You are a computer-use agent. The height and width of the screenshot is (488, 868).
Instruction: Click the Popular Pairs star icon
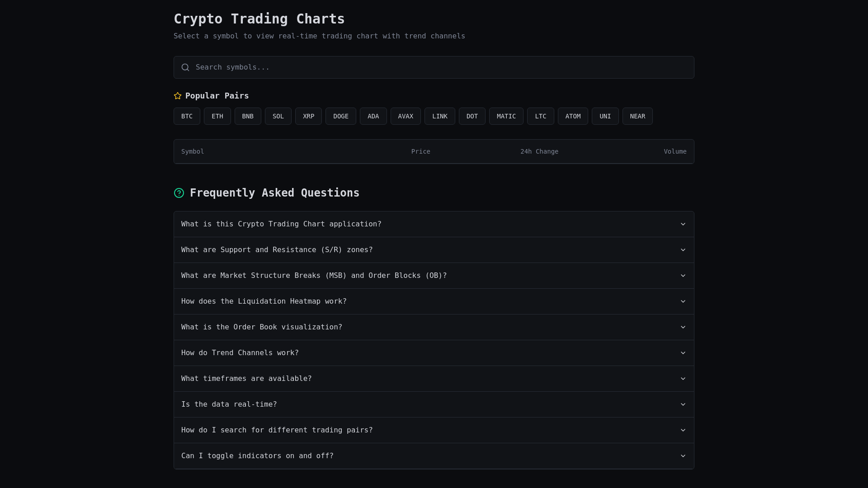(x=178, y=96)
